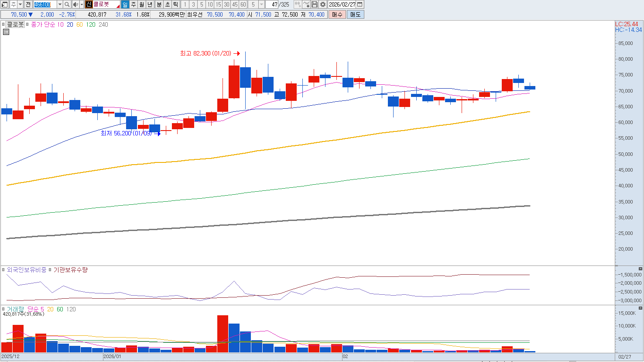The height and width of the screenshot is (362, 644).
Task: Click the speaker sound icon
Action: [x=75, y=4]
